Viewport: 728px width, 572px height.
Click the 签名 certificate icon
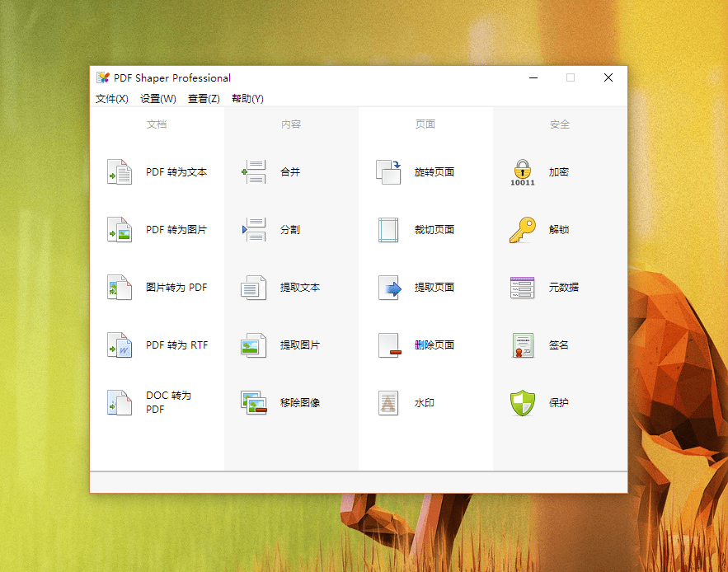pos(523,345)
